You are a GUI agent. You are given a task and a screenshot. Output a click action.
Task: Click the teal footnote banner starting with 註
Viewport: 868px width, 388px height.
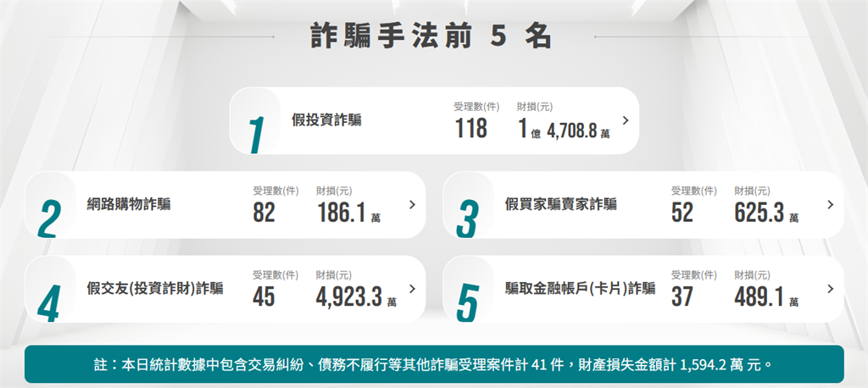(x=434, y=364)
